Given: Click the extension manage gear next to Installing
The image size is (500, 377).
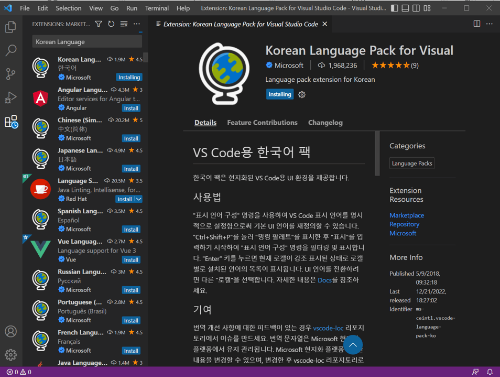Looking at the screenshot, I should coord(302,95).
